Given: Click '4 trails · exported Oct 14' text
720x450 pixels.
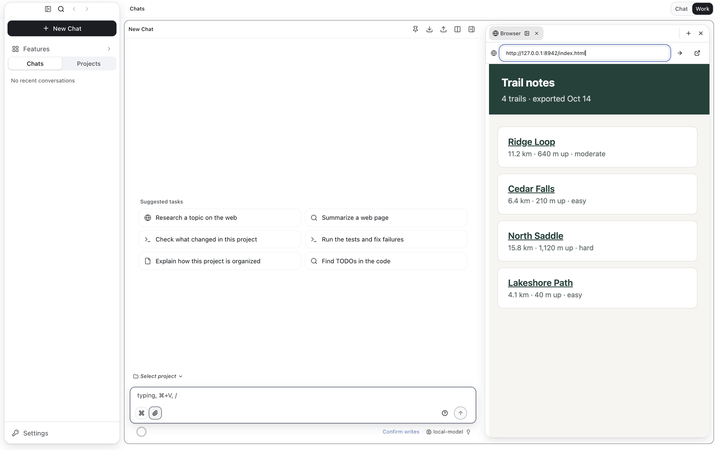Looking at the screenshot, I should coord(546,99).
